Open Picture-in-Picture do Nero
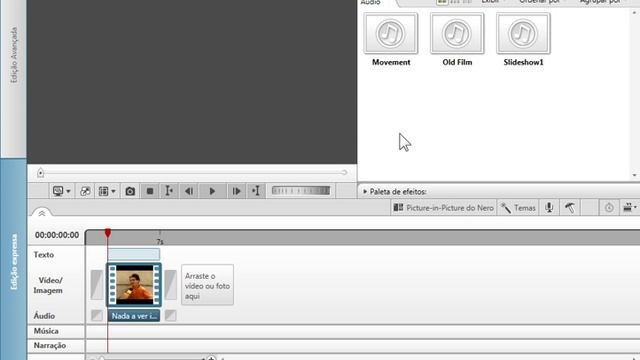The image size is (640, 360). tap(443, 208)
